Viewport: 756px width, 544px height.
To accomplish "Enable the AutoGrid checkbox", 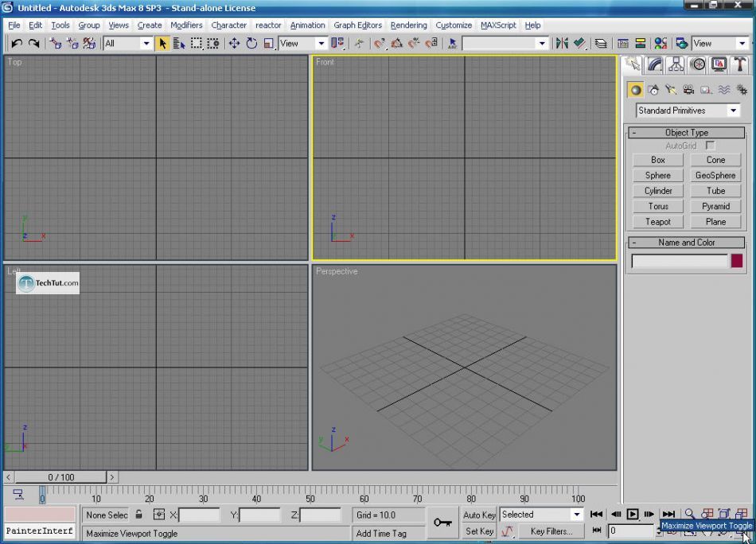I will pos(710,146).
